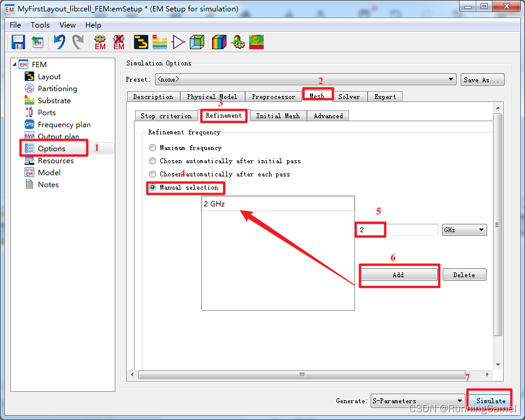Screen dimensions: 525x420
Task: Click the EM gear simulate icon
Action: (x=100, y=42)
